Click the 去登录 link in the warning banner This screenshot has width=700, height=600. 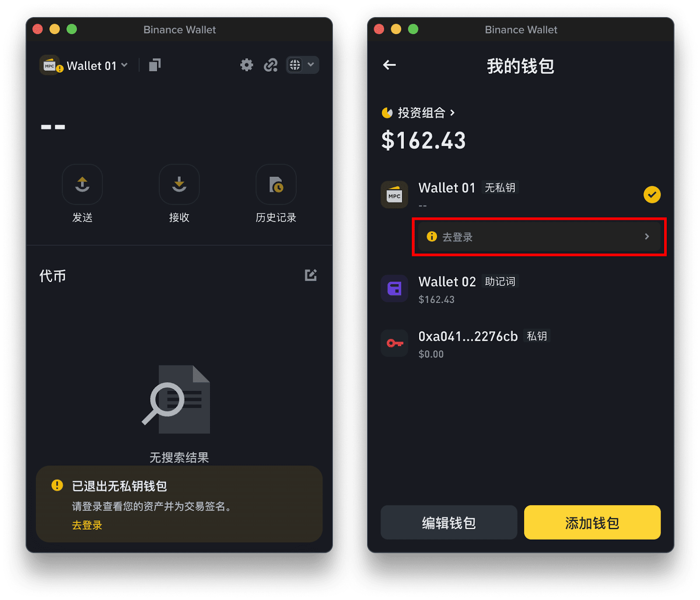pos(87,525)
